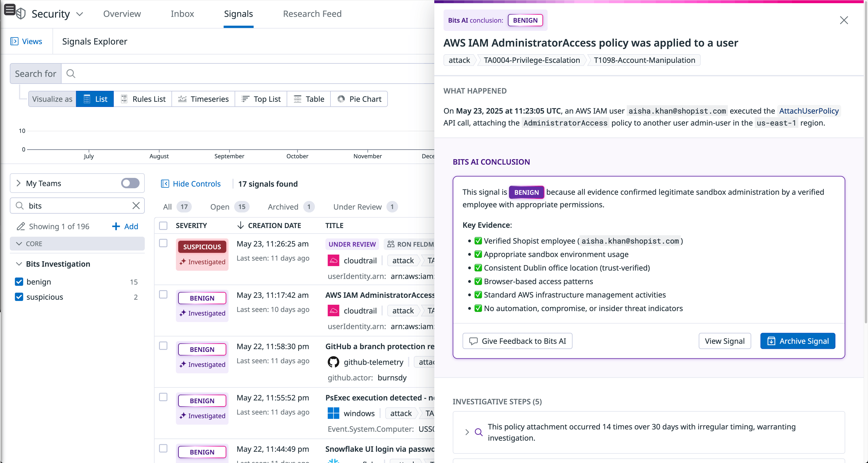
Task: Click the cloudtrail source icon on the AdministratorAccess signal
Action: 333,311
